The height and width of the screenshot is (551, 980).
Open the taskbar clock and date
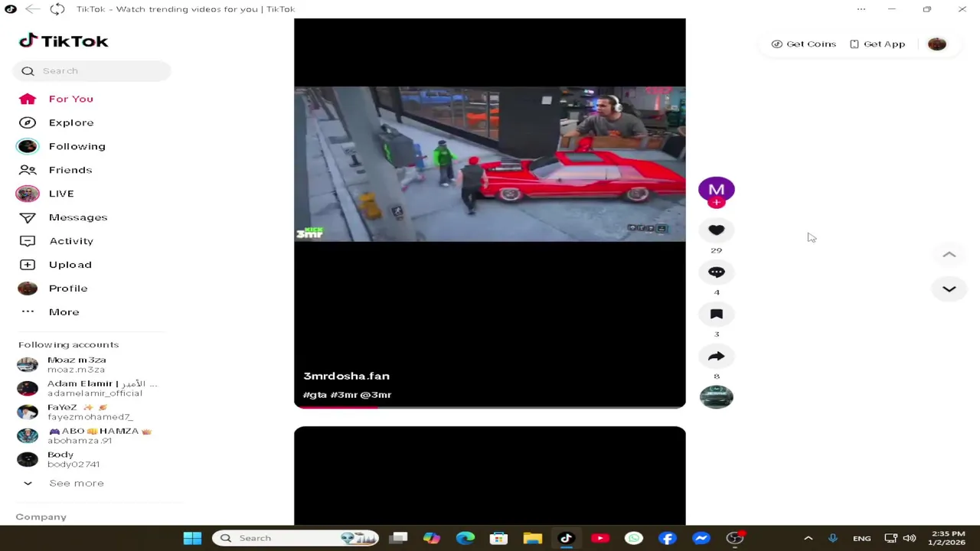pyautogui.click(x=948, y=538)
